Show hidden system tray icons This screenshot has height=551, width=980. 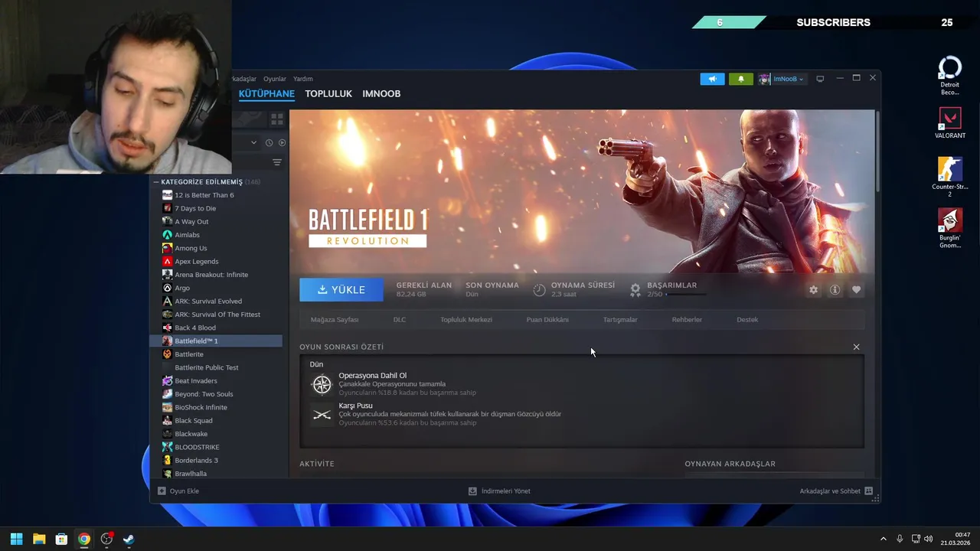coord(883,539)
